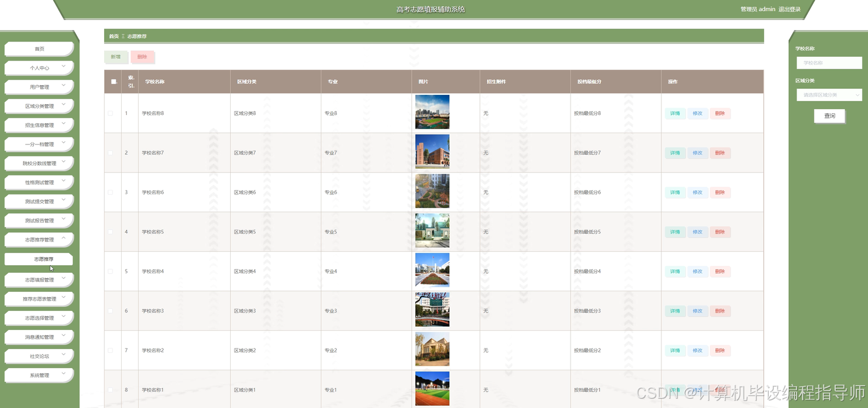Tick the checkbox for row 学校名称8
Viewport: 868px width, 408px height.
point(110,113)
